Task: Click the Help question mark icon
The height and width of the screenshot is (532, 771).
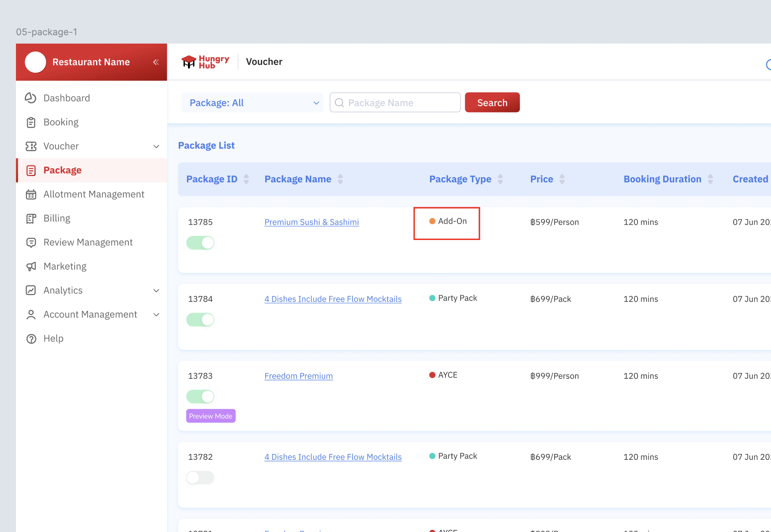Action: [31, 339]
